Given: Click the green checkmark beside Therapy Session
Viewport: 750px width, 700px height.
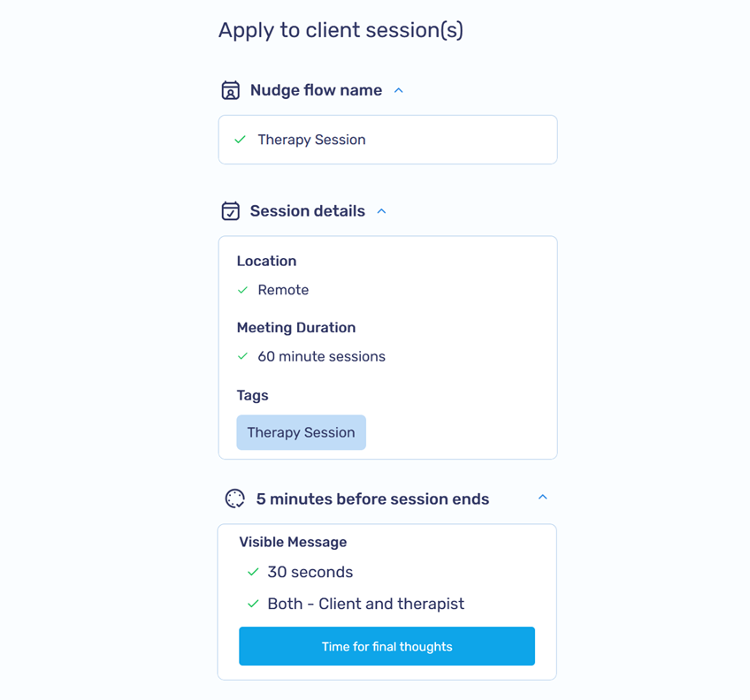Looking at the screenshot, I should coord(240,140).
